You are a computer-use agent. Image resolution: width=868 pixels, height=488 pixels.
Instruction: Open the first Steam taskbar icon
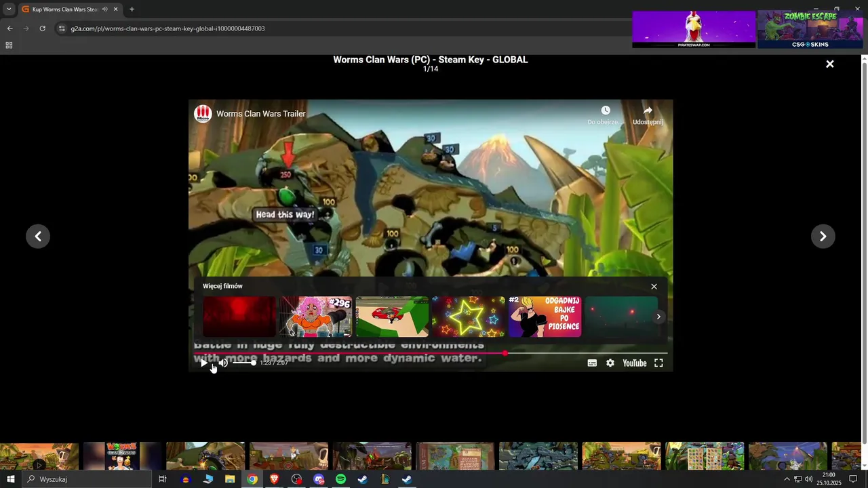tap(363, 479)
